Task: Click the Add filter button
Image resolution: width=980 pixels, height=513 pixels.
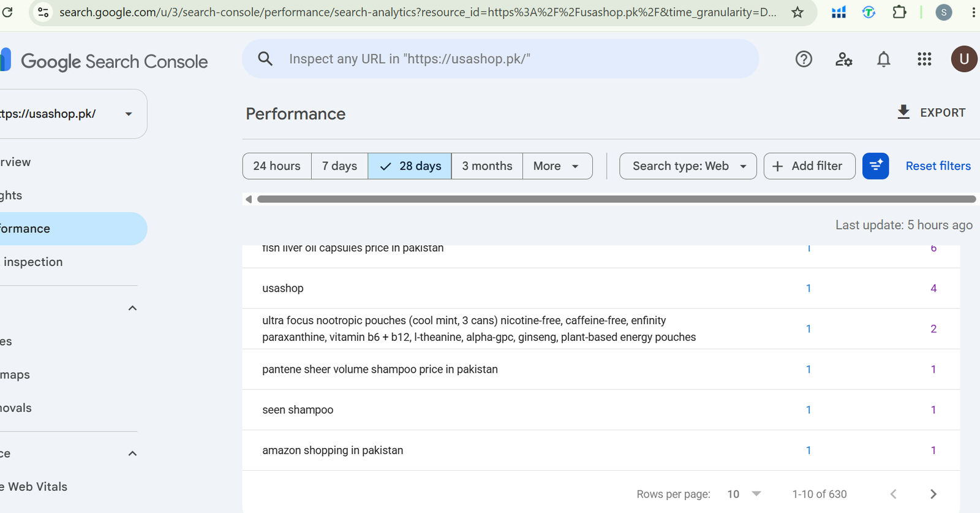Action: (x=809, y=166)
